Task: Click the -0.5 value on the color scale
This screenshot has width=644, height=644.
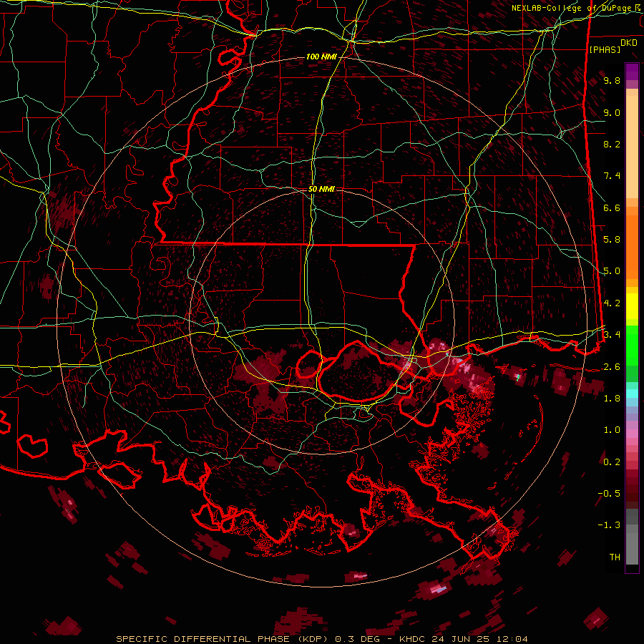Action: click(609, 494)
